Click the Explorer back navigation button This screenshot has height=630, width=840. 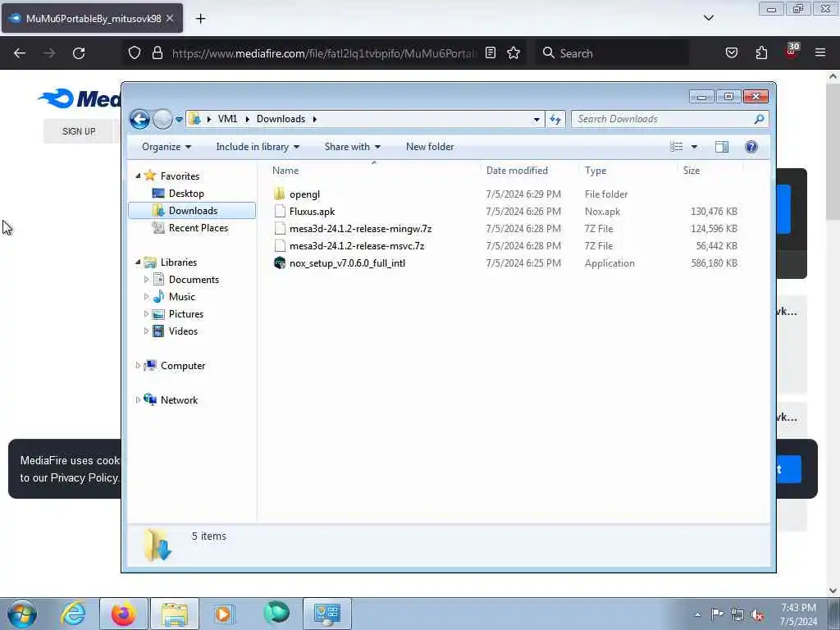[x=139, y=119]
